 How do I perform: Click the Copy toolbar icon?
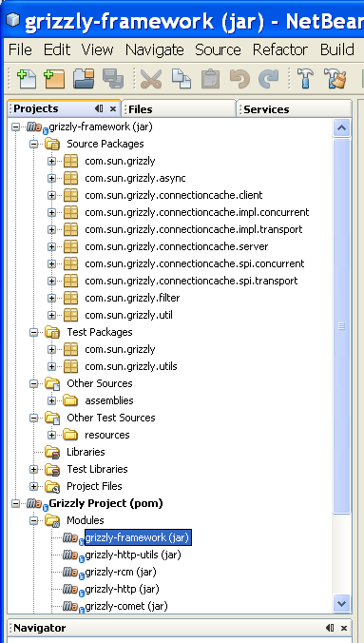point(181,78)
